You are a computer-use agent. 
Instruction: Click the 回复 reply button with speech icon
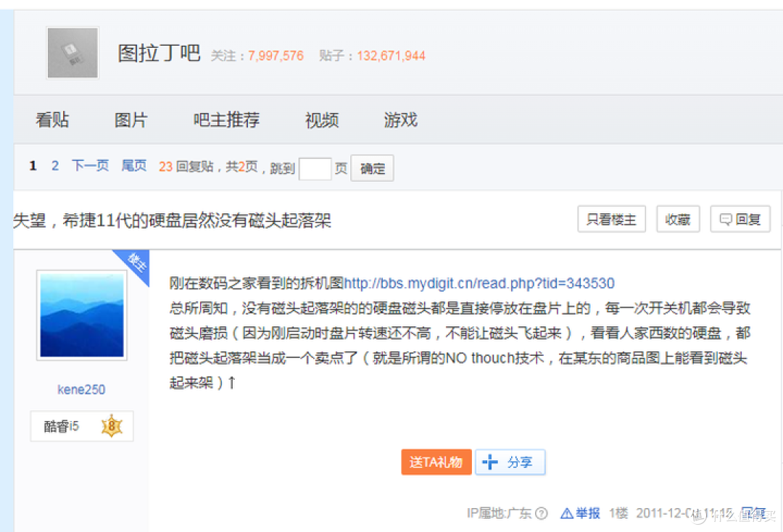click(x=740, y=219)
